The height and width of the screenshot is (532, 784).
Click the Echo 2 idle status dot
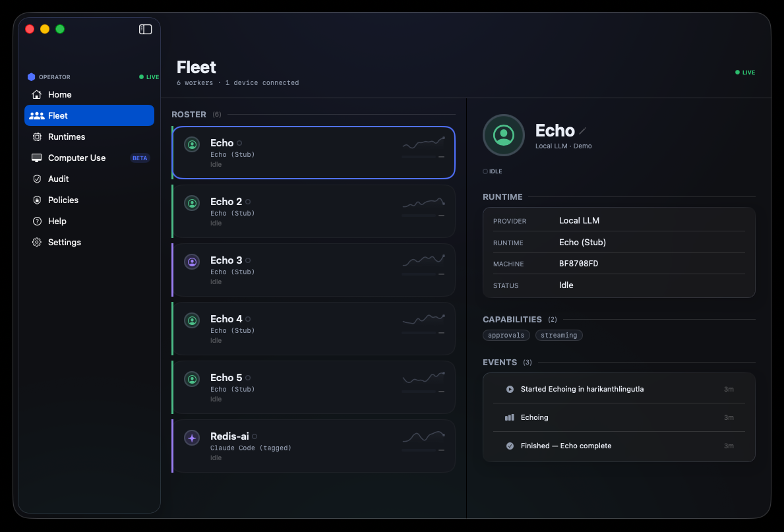248,202
